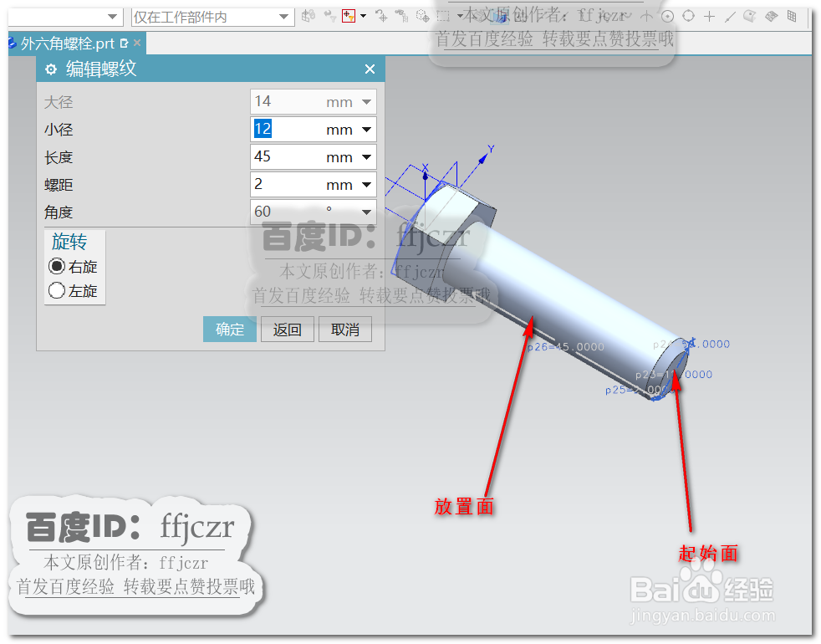Image resolution: width=821 pixels, height=644 pixels.
Task: Select the 右旋 radio button
Action: point(57,267)
